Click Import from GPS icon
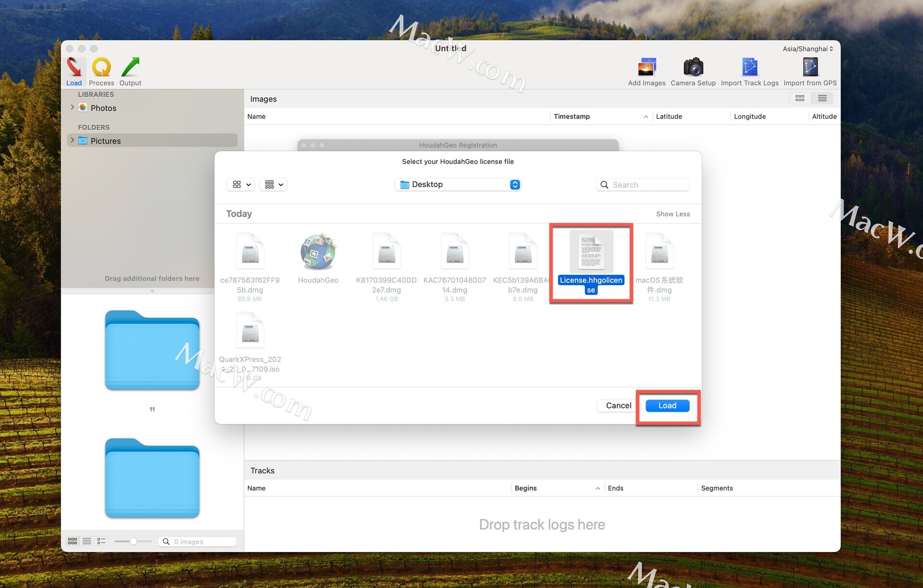Screen dimensions: 923x588 coord(810,71)
